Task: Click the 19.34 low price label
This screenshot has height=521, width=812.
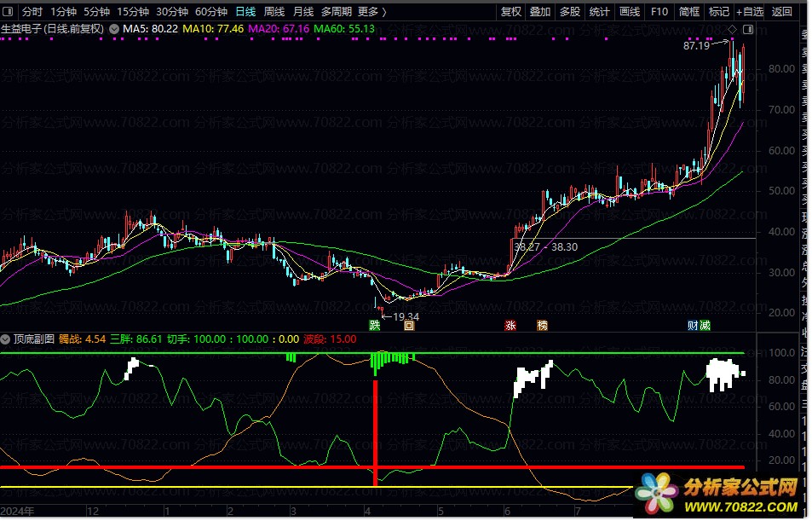Action: 406,316
